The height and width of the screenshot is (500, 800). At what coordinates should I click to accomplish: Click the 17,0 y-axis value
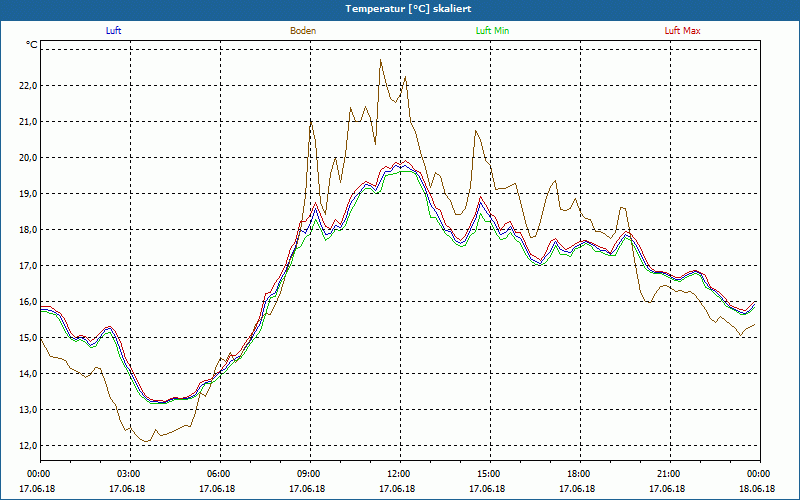pos(28,266)
